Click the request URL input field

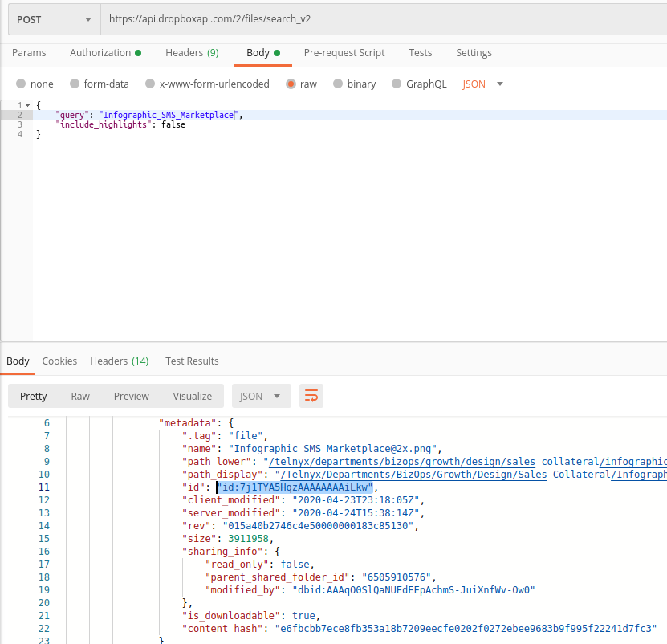click(x=382, y=19)
